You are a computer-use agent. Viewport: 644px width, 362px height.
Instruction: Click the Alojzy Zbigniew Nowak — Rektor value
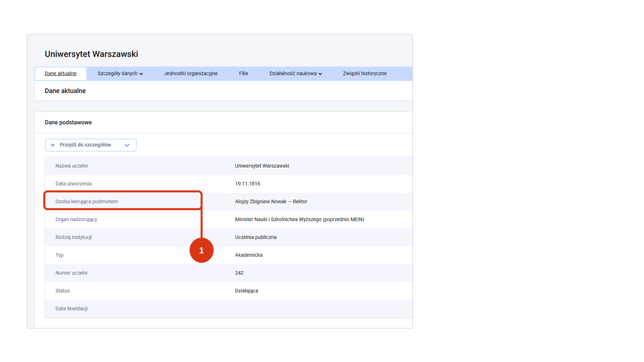click(271, 201)
